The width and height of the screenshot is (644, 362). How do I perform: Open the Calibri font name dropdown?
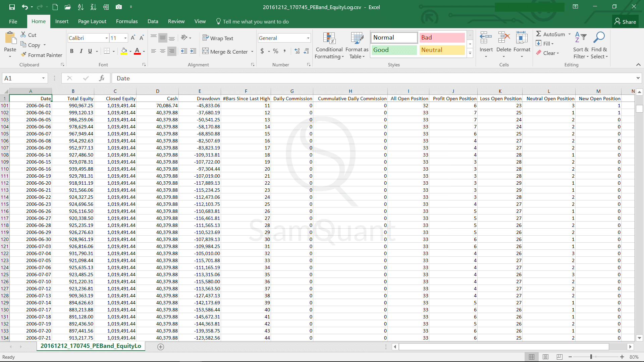tap(106, 38)
